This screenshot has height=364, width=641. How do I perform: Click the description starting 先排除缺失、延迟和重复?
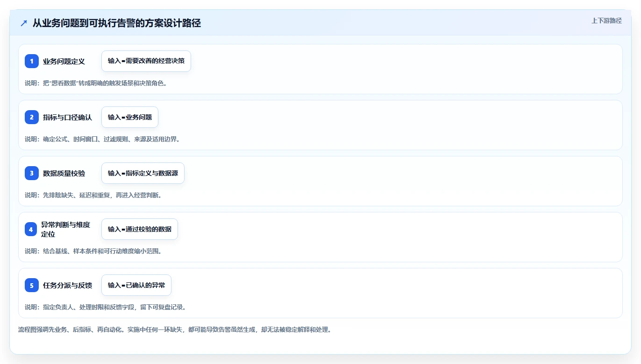point(93,195)
